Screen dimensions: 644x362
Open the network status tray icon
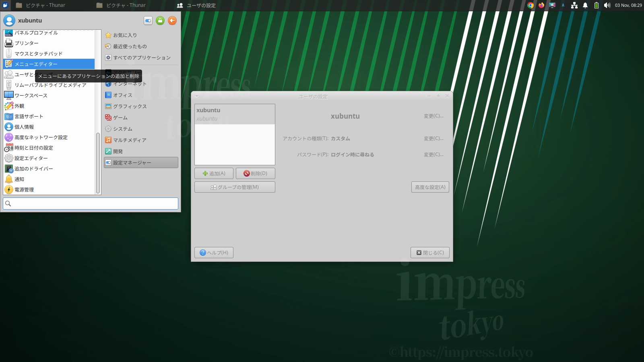pos(574,5)
